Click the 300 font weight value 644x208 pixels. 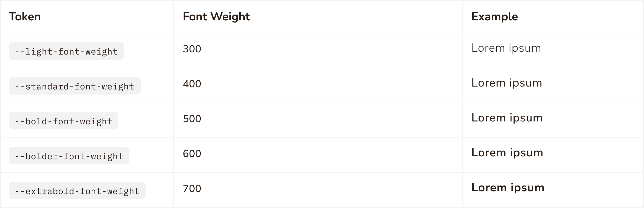pos(192,49)
